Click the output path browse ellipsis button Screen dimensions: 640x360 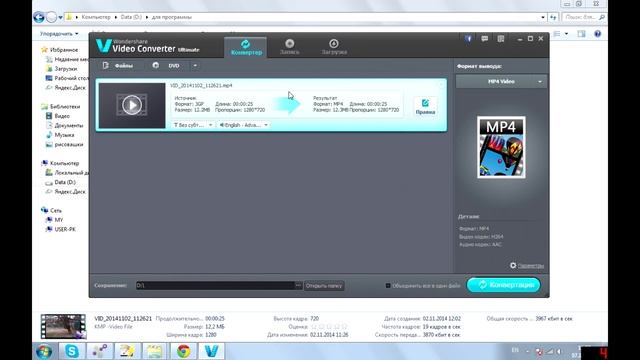[x=298, y=285]
